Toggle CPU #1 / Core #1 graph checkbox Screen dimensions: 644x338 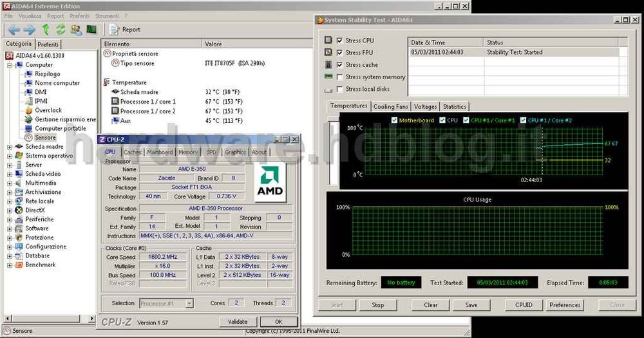point(466,120)
